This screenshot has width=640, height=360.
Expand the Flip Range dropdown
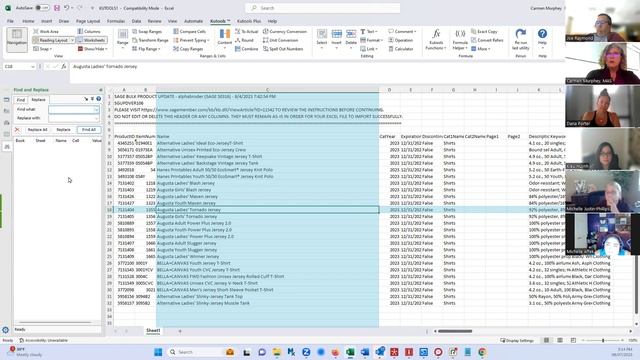[159, 49]
